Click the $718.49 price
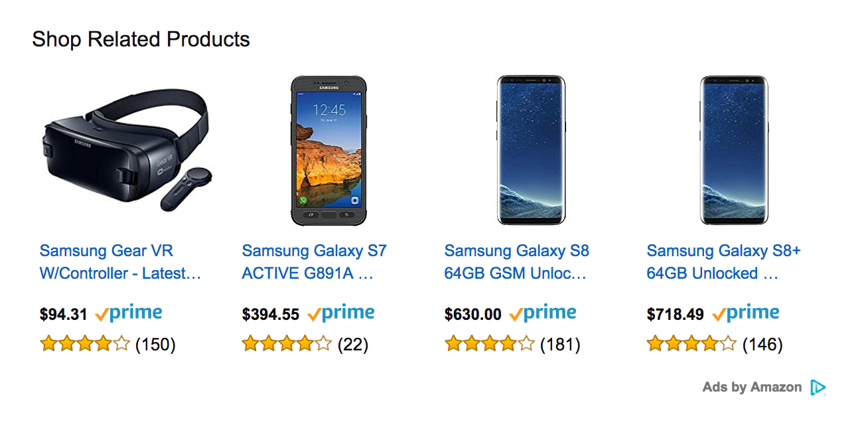This screenshot has height=446, width=868. (676, 315)
